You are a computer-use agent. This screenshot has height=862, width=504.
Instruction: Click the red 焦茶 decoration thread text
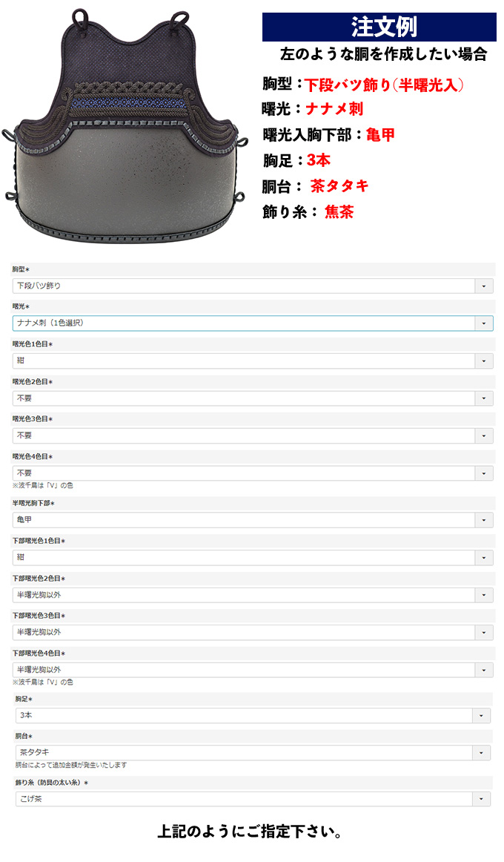click(339, 212)
